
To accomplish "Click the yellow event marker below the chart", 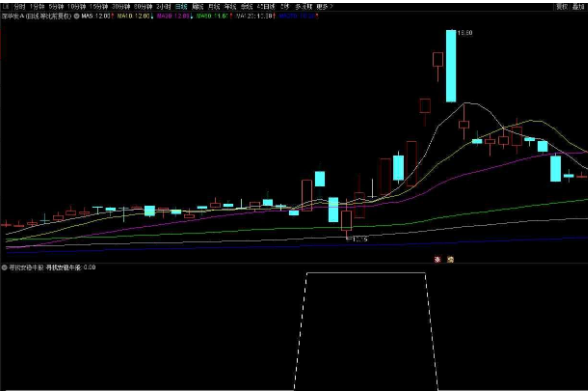I will (x=450, y=259).
